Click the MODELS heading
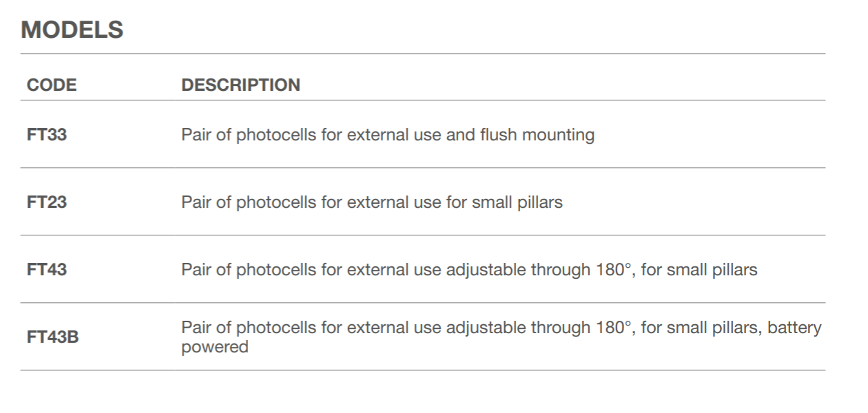This screenshot has height=413, width=868. point(72,30)
